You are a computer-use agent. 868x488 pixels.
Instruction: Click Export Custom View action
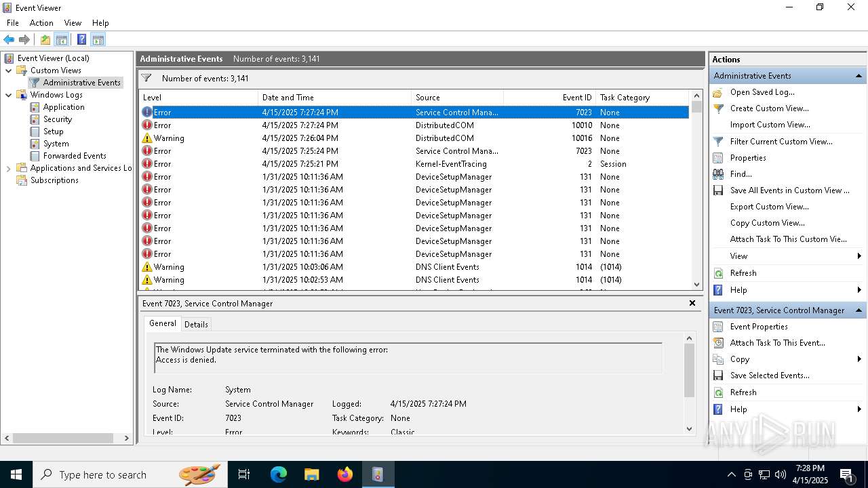769,207
